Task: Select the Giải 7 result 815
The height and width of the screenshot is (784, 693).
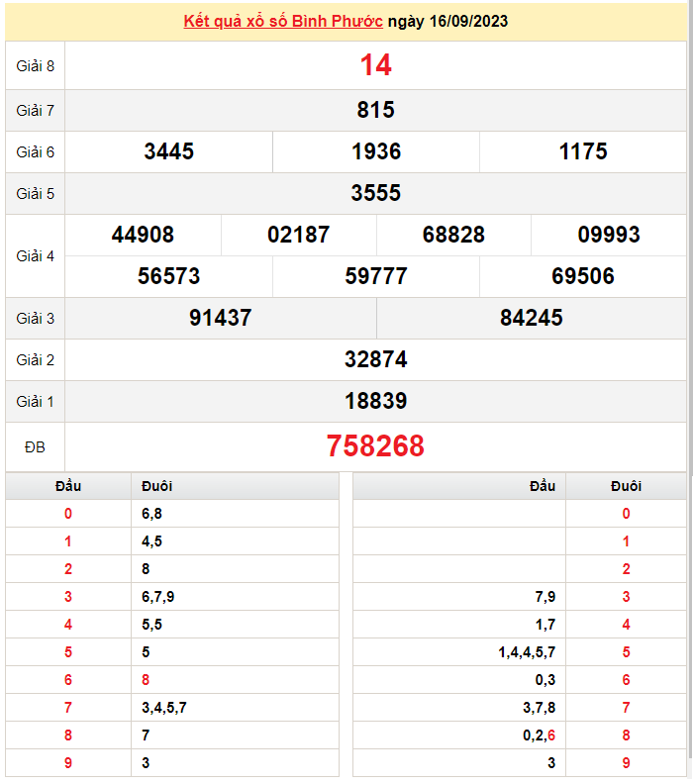Action: coord(375,110)
